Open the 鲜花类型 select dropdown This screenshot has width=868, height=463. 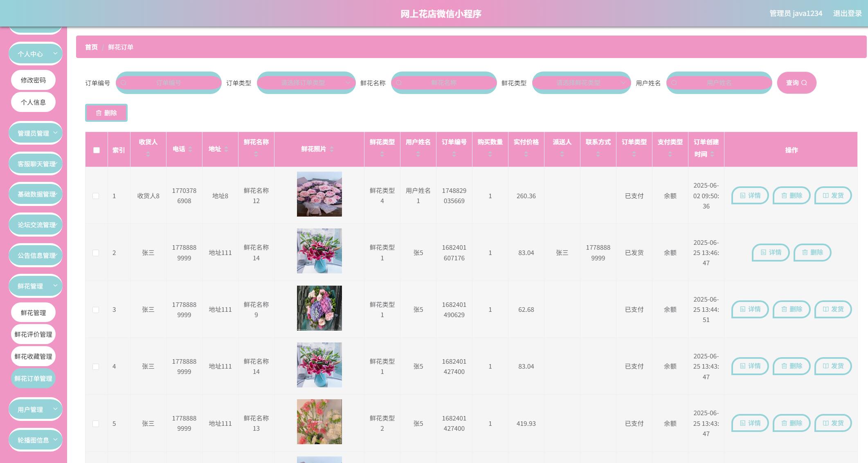tap(582, 83)
